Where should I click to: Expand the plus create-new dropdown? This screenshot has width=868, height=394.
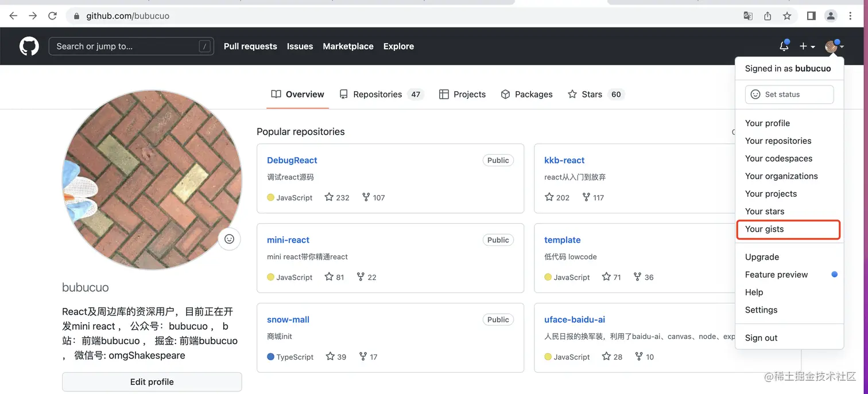pyautogui.click(x=807, y=46)
